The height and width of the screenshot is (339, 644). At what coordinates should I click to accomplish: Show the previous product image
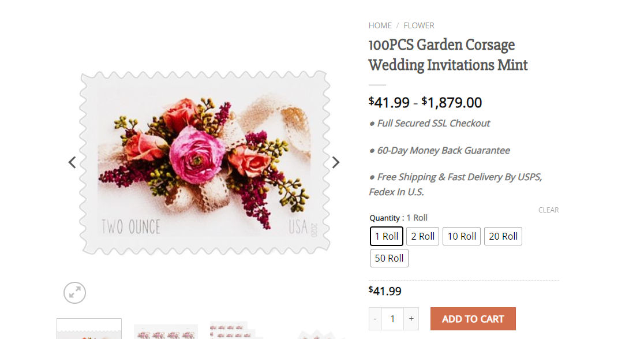[x=72, y=162]
